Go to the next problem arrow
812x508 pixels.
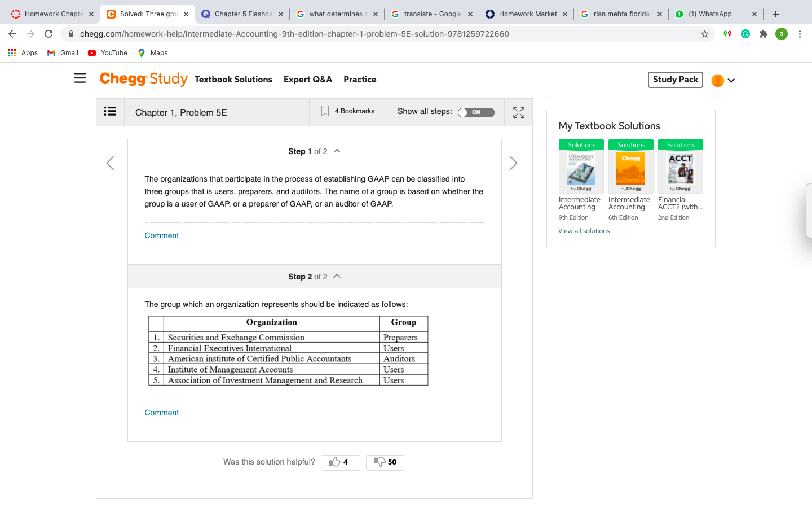point(513,163)
